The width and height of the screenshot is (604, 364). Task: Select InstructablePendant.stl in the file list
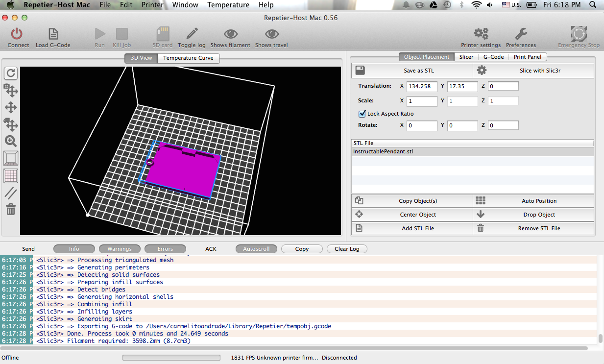473,152
